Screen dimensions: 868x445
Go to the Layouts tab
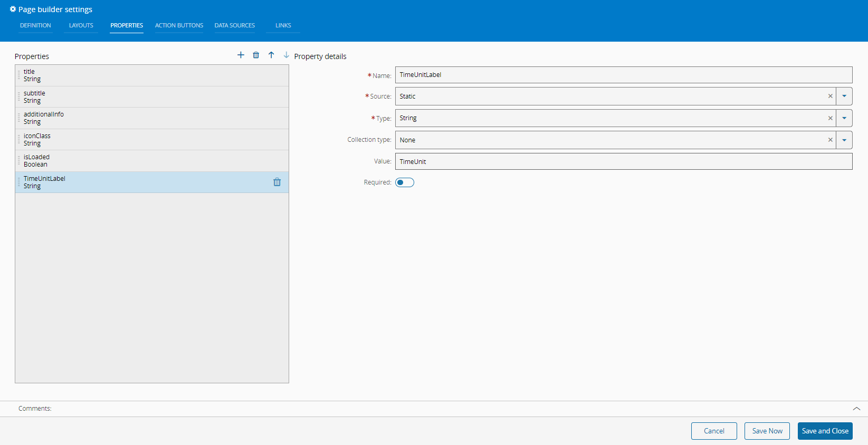tap(81, 25)
